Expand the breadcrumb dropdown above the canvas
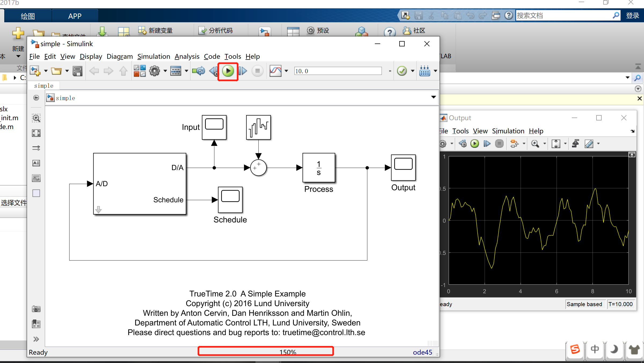This screenshot has width=644, height=363. coord(433,97)
